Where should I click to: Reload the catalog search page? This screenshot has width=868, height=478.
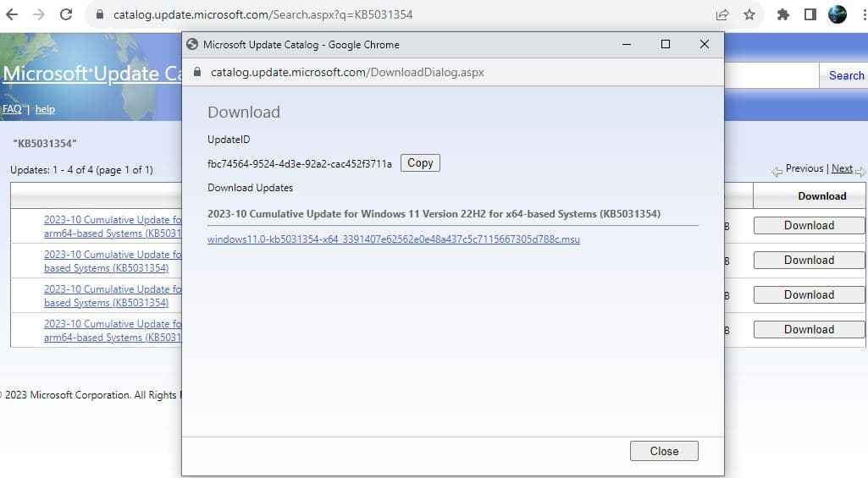point(66,14)
